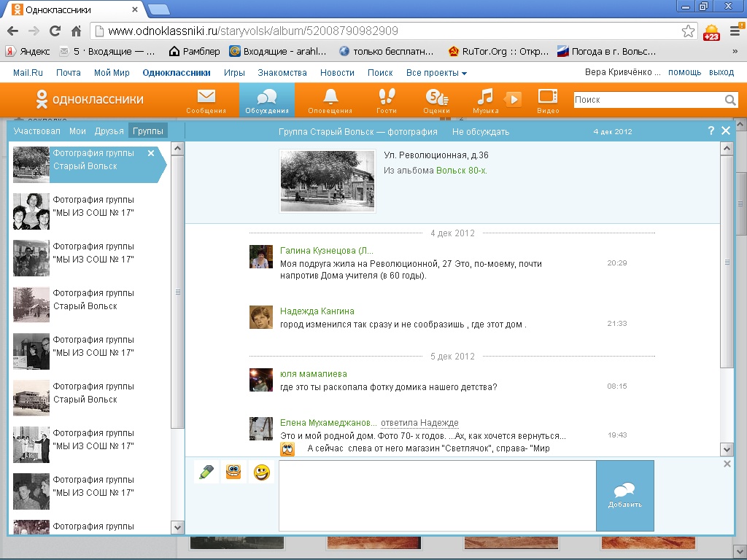Toggle Не обсуждать for this discussion

tap(480, 132)
